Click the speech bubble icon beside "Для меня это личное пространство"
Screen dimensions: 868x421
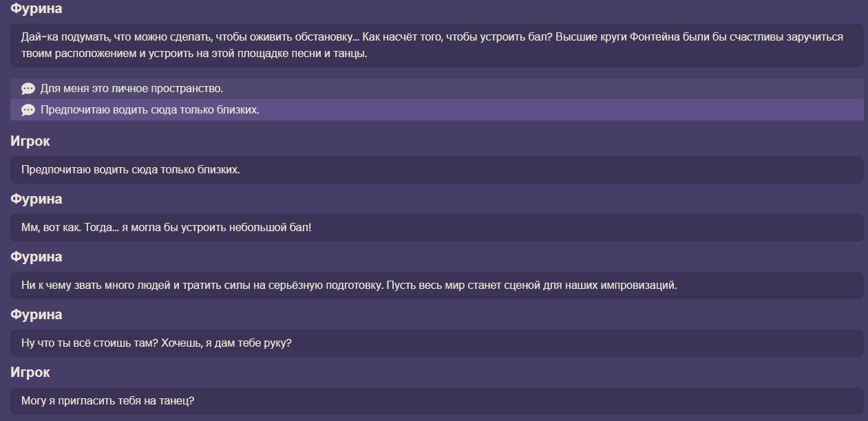pyautogui.click(x=28, y=89)
